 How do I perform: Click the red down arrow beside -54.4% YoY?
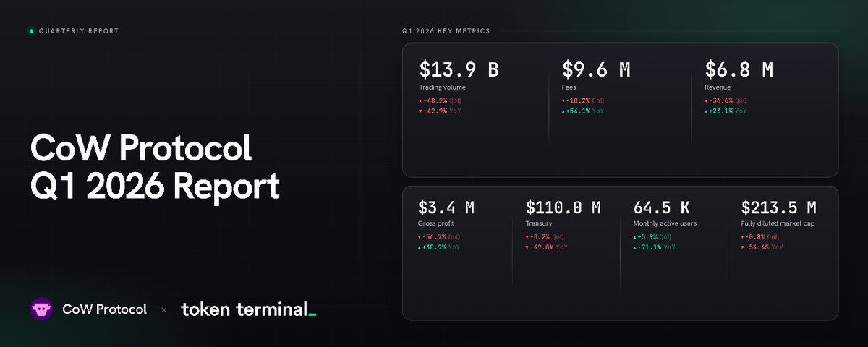743,247
